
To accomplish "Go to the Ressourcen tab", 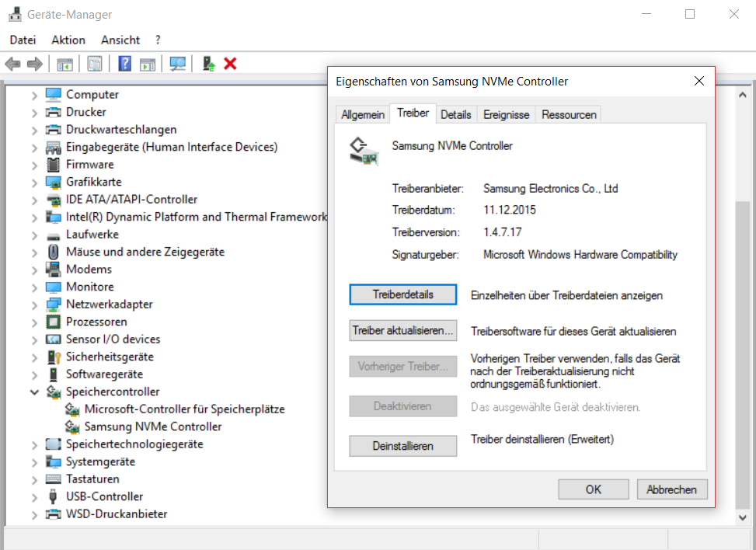I will [569, 115].
